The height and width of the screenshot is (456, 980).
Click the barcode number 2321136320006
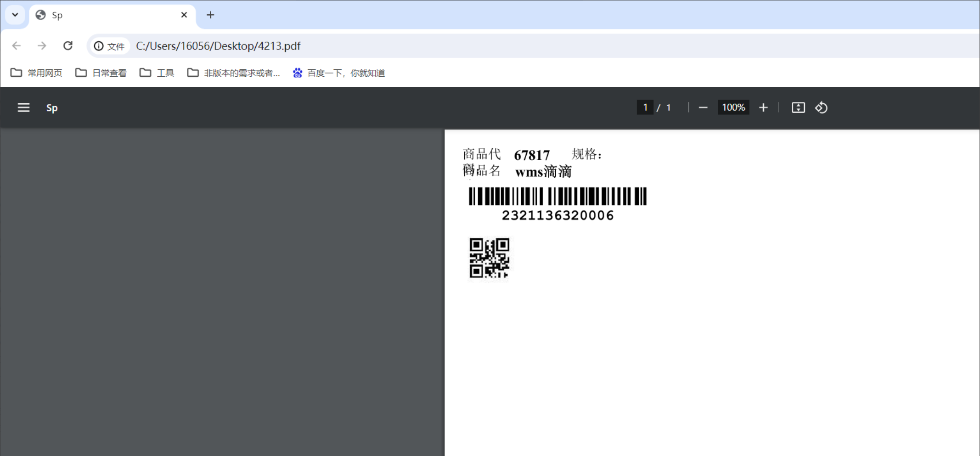[x=558, y=215]
